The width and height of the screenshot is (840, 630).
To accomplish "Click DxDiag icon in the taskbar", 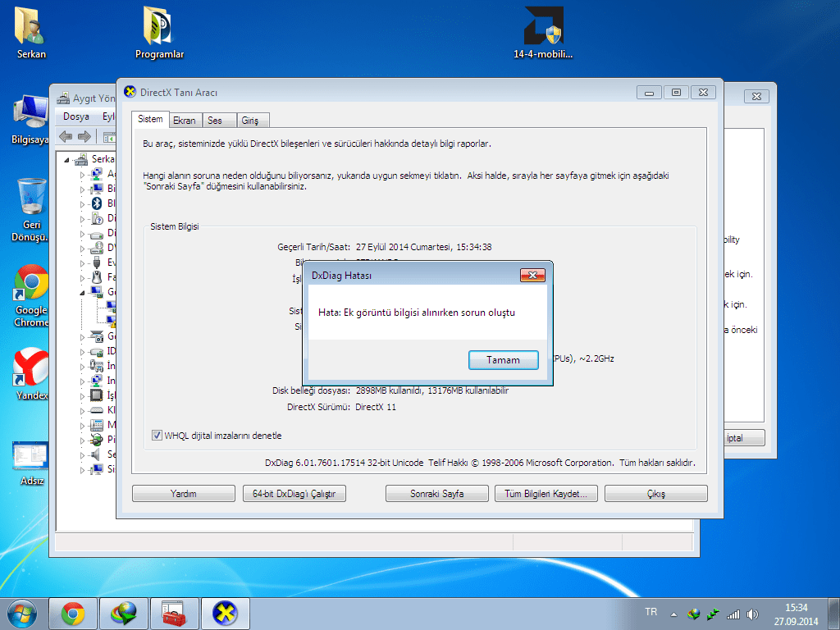I will (x=225, y=614).
